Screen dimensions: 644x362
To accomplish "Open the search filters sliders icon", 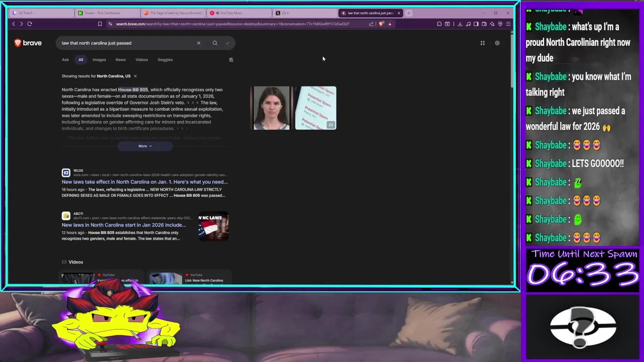I will [x=231, y=59].
